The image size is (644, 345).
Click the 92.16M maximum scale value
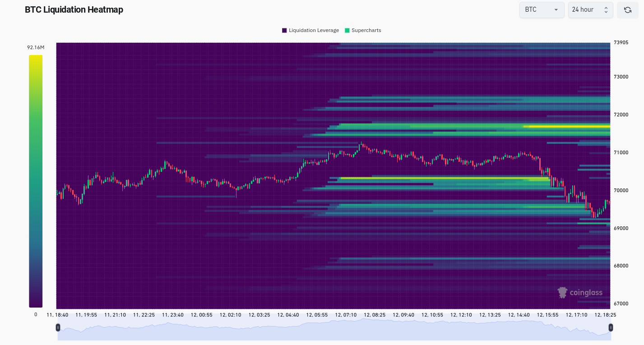(x=36, y=47)
